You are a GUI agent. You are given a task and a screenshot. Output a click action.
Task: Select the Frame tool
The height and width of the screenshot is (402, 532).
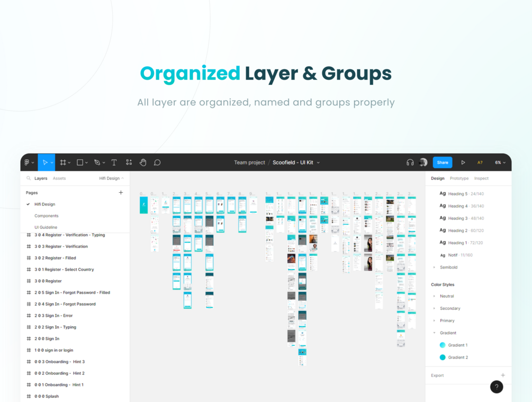pyautogui.click(x=63, y=162)
